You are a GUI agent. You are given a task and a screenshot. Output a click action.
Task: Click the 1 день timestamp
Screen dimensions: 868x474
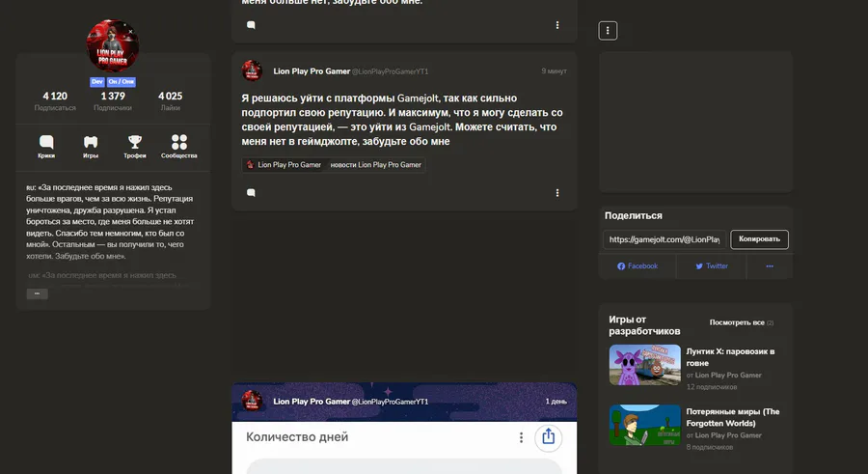point(556,402)
